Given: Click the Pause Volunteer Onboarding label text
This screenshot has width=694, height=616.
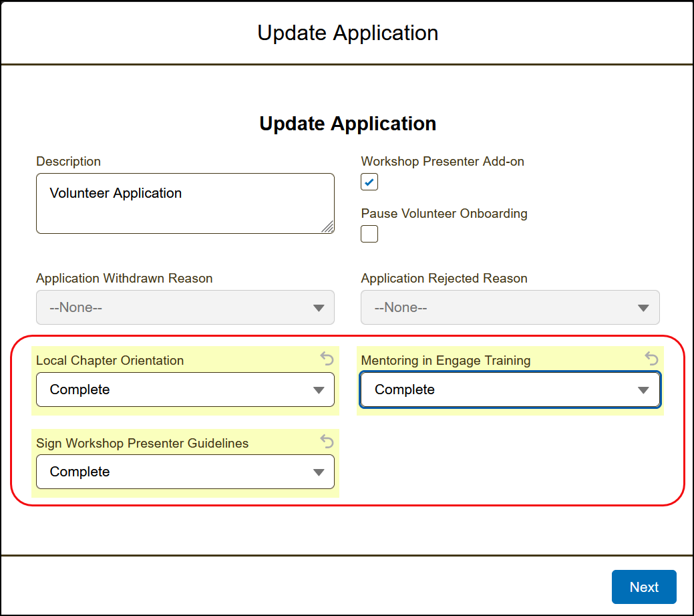Looking at the screenshot, I should [x=444, y=214].
